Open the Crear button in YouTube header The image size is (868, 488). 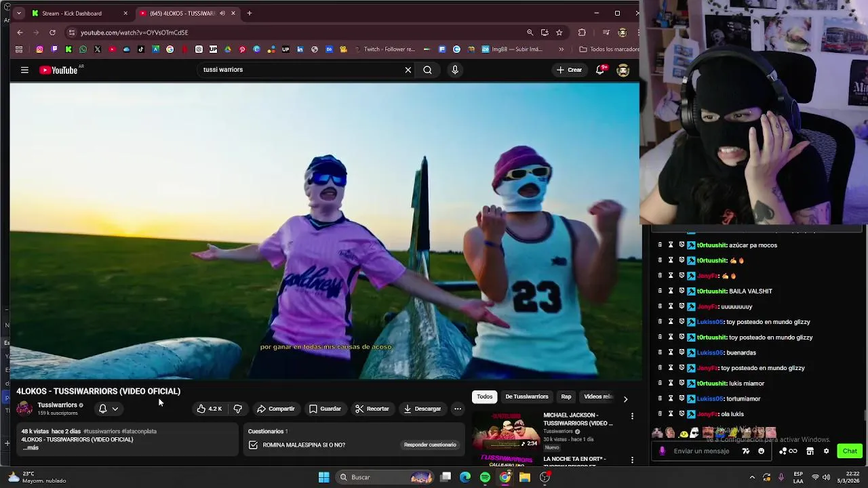click(569, 70)
